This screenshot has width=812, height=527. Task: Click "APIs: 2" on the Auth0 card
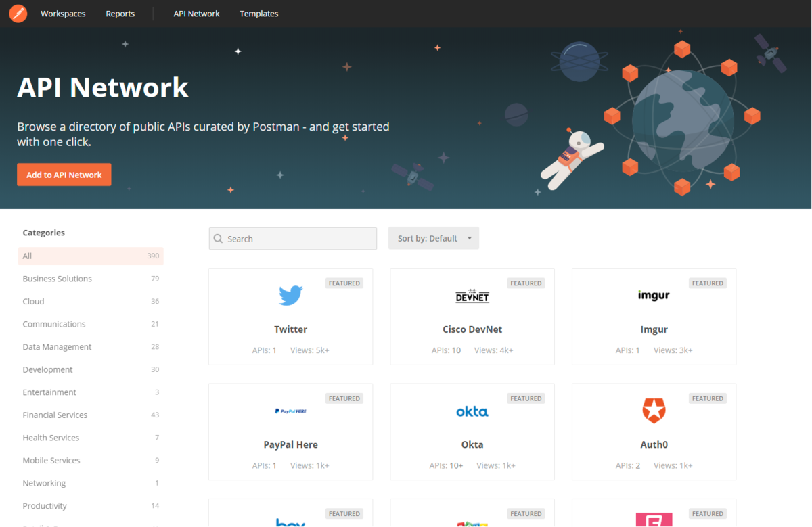[x=628, y=465]
